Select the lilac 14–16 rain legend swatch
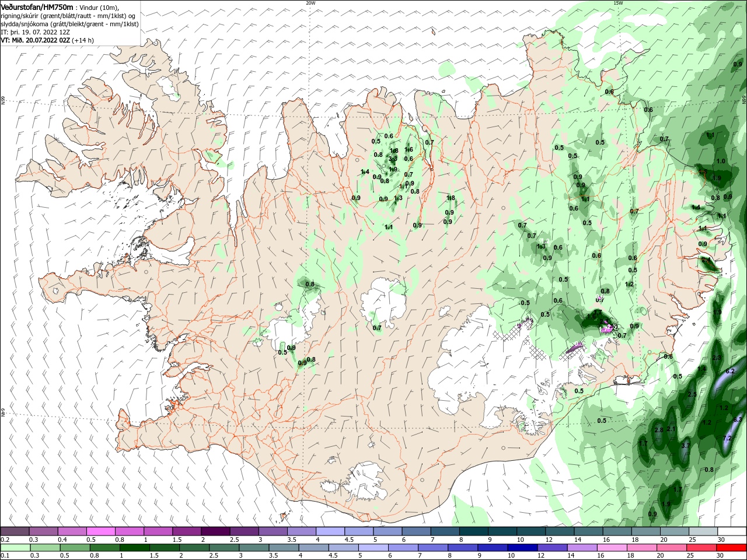 pyautogui.click(x=581, y=548)
